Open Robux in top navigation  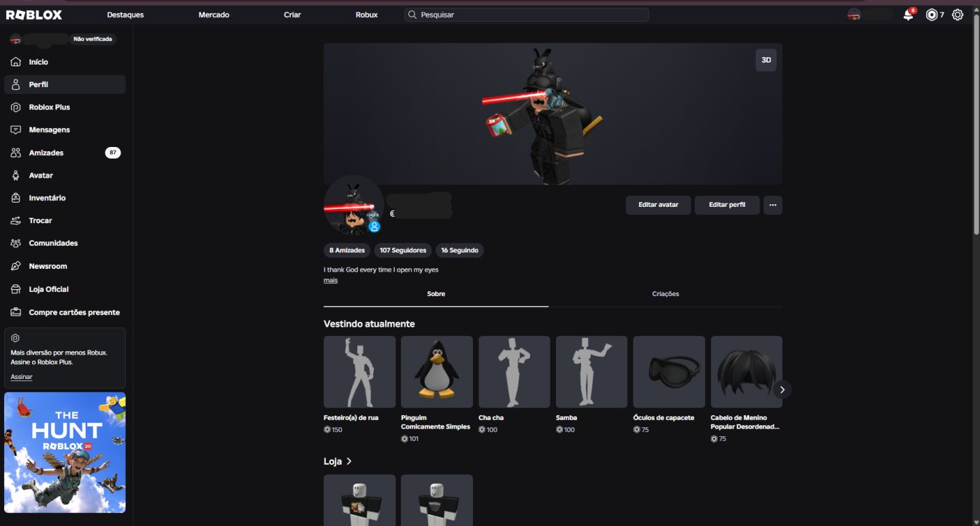pyautogui.click(x=366, y=15)
